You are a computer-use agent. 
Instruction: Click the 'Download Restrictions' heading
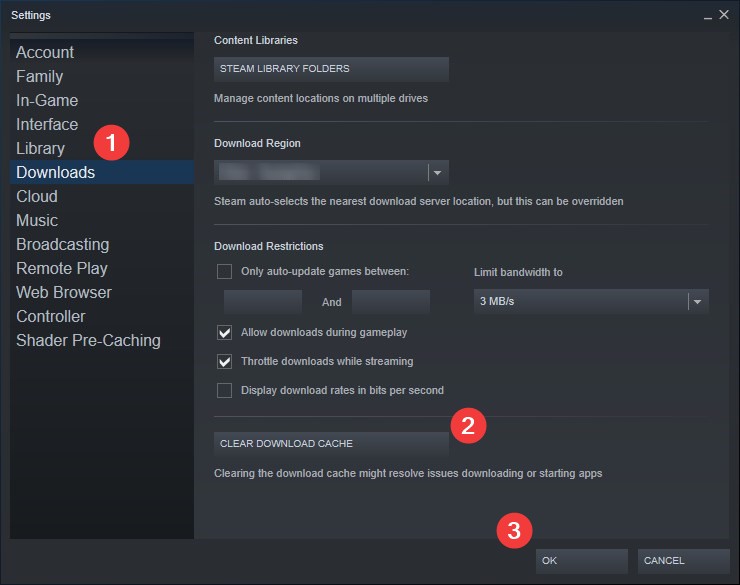pyautogui.click(x=269, y=246)
